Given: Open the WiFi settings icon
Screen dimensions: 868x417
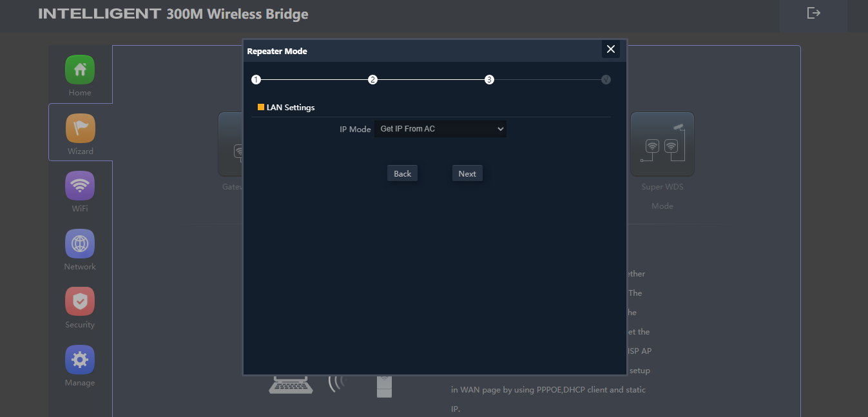Looking at the screenshot, I should [x=80, y=186].
